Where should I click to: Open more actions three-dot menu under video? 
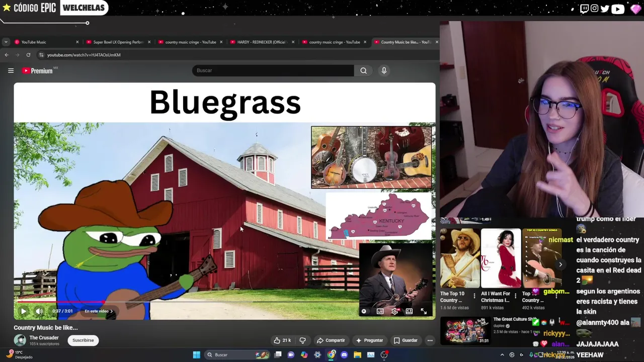(x=430, y=340)
